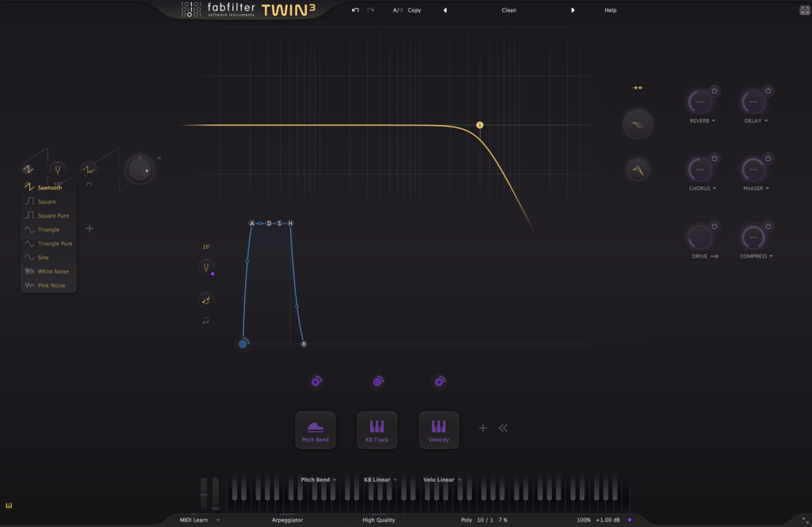Toggle the Reverb power button

point(714,91)
